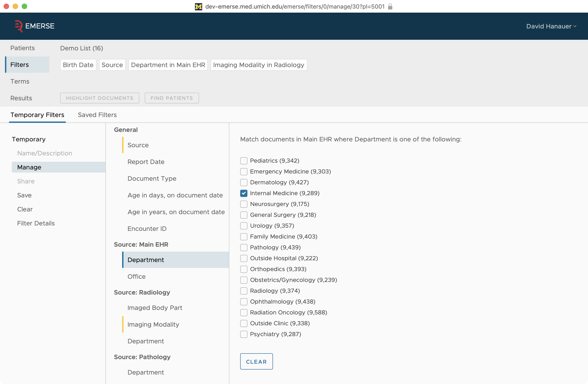Click the Birth Date filter chip
The width and height of the screenshot is (588, 384).
[x=78, y=65]
